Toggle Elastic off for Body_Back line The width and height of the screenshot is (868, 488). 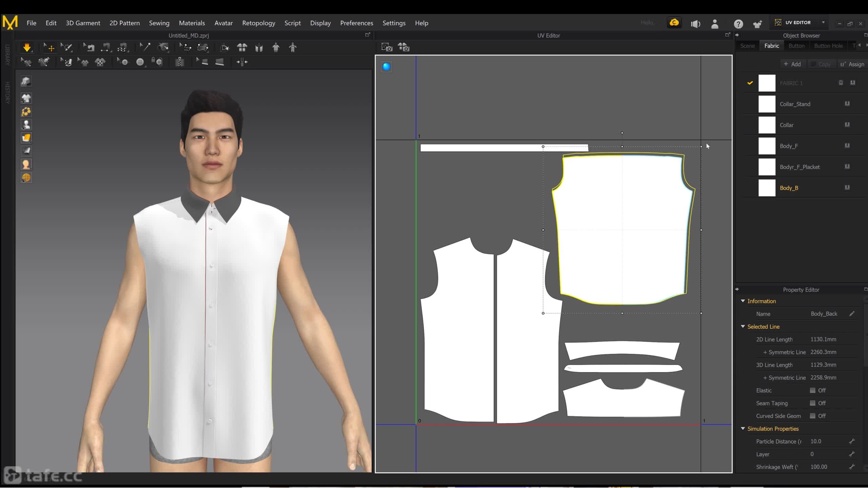point(812,390)
